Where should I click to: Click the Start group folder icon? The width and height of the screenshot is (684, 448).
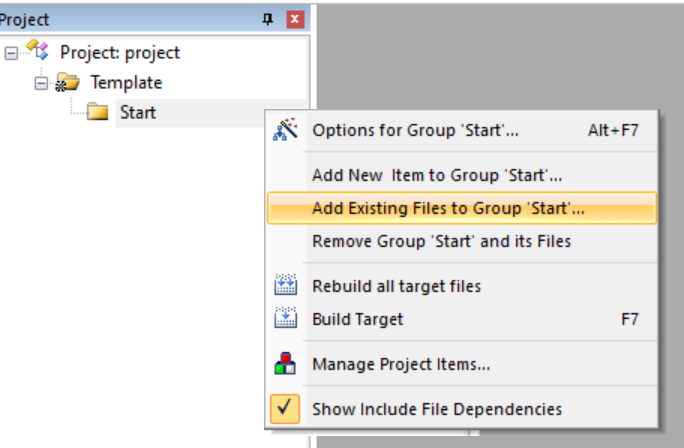click(97, 112)
